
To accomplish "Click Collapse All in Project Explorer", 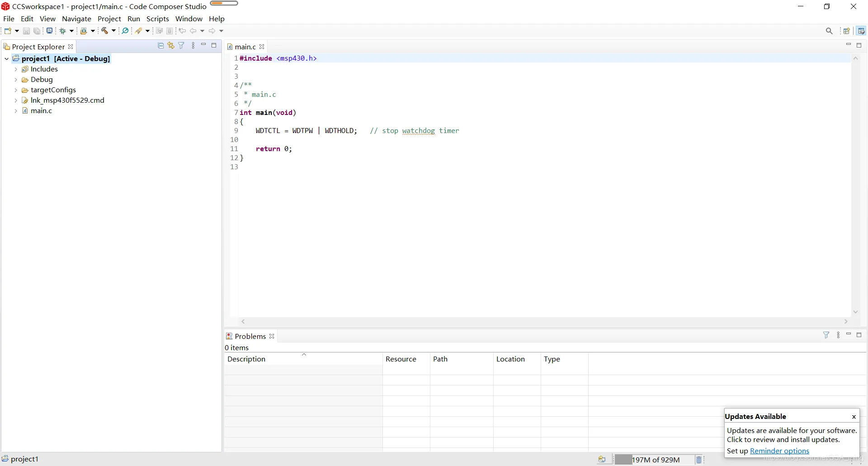I will click(x=160, y=46).
